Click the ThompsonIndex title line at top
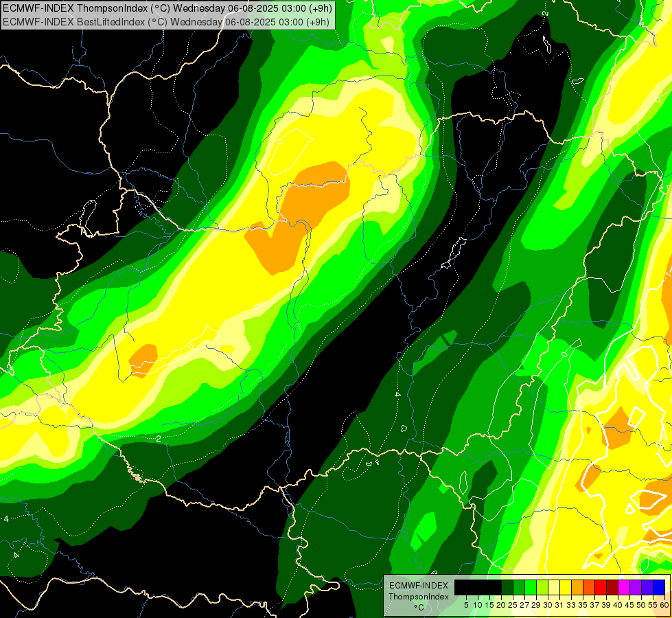This screenshot has height=618, width=672. [167, 8]
